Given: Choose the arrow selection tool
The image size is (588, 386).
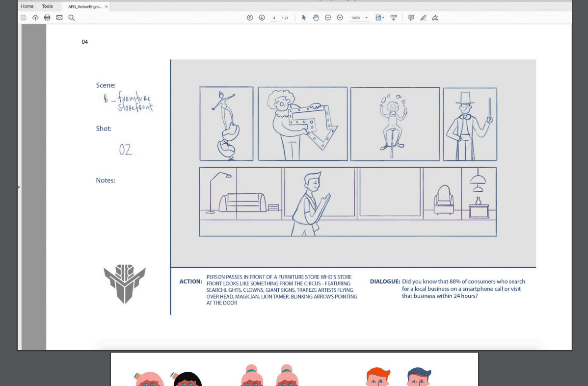Looking at the screenshot, I should pos(304,18).
